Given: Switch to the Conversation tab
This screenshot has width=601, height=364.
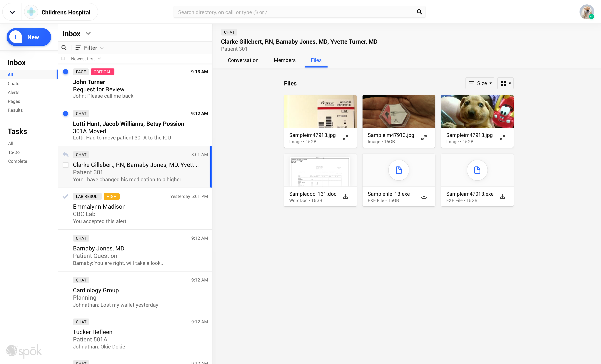Looking at the screenshot, I should pyautogui.click(x=243, y=60).
